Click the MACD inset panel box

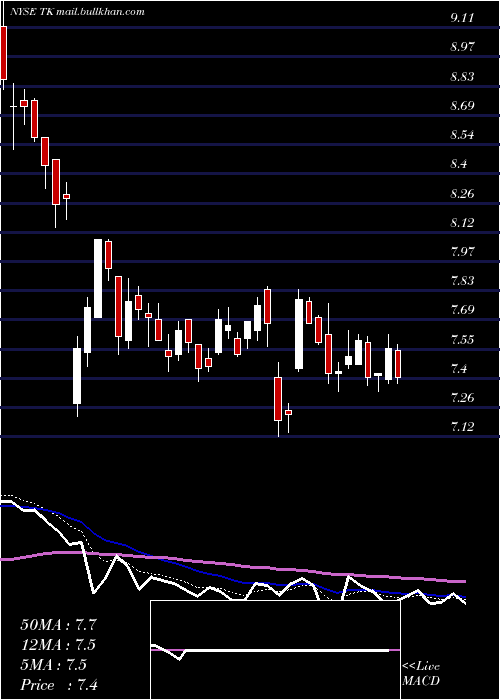tap(275, 650)
